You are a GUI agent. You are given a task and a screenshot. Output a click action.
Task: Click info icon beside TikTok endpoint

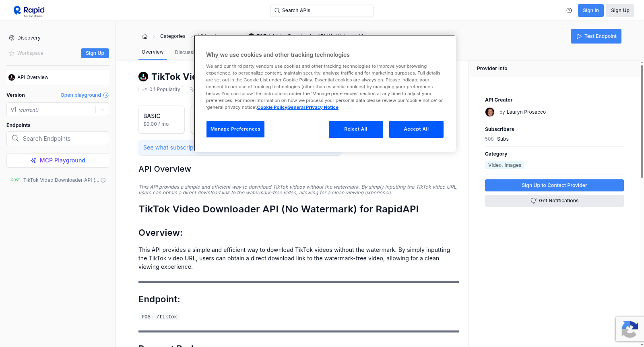click(x=103, y=180)
